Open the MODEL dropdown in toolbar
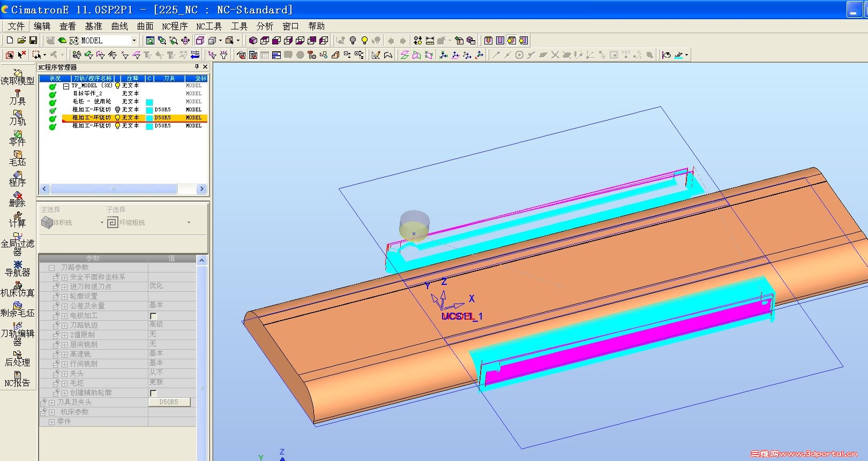 [x=134, y=40]
